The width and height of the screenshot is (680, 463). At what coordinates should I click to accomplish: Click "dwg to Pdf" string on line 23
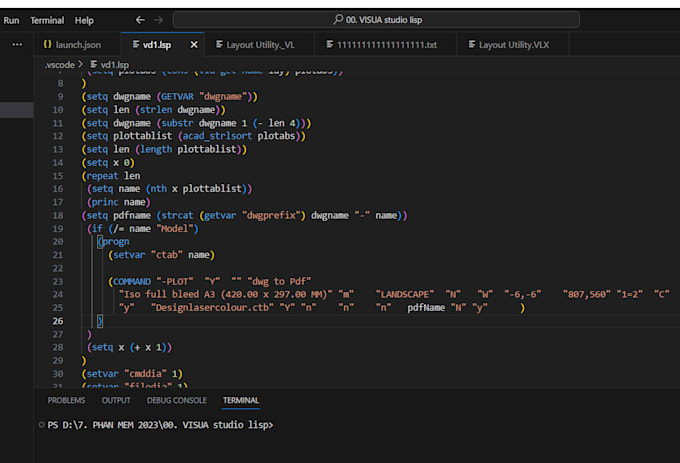(279, 281)
